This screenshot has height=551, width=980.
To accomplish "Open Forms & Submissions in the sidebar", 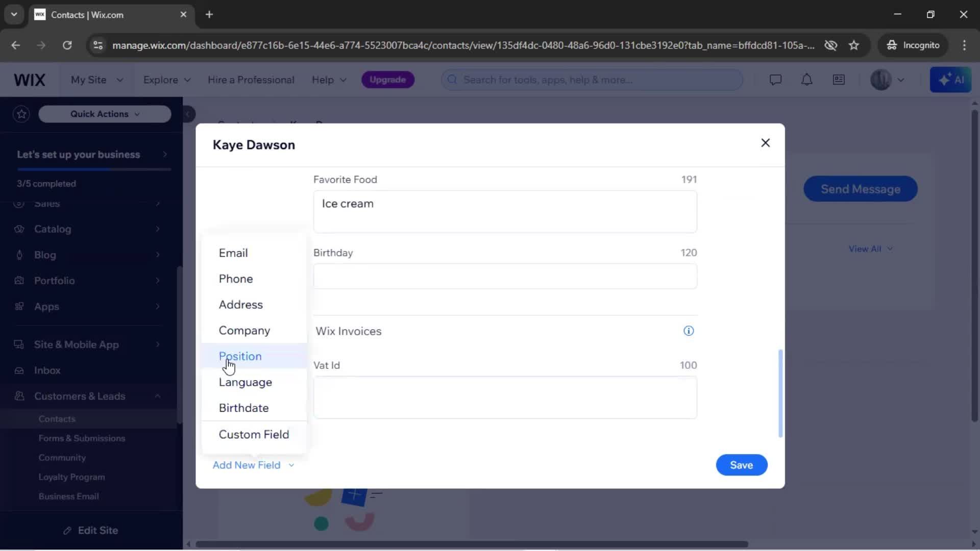I will click(x=82, y=438).
